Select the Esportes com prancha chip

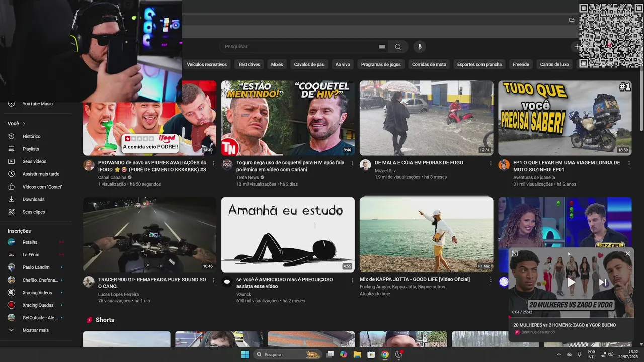click(x=479, y=64)
